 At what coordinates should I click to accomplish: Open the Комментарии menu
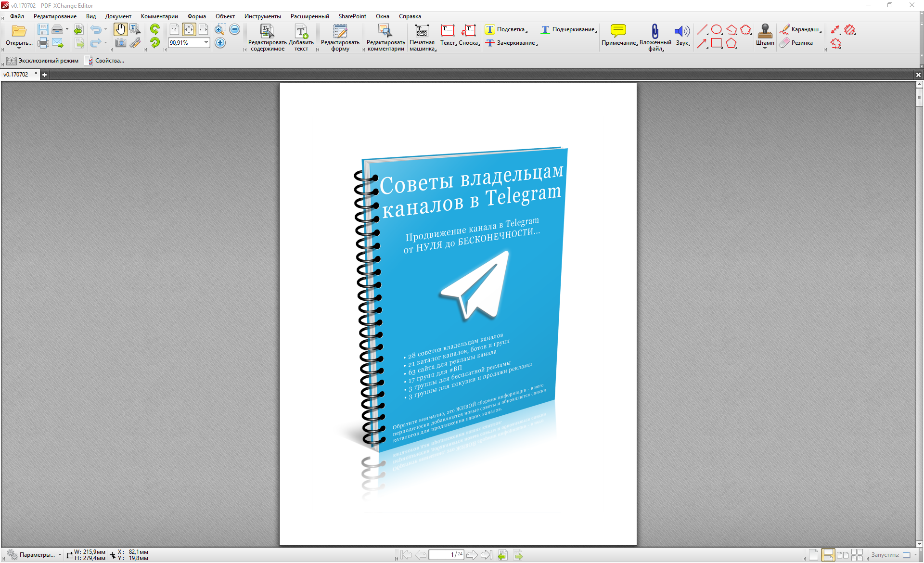[x=159, y=16]
